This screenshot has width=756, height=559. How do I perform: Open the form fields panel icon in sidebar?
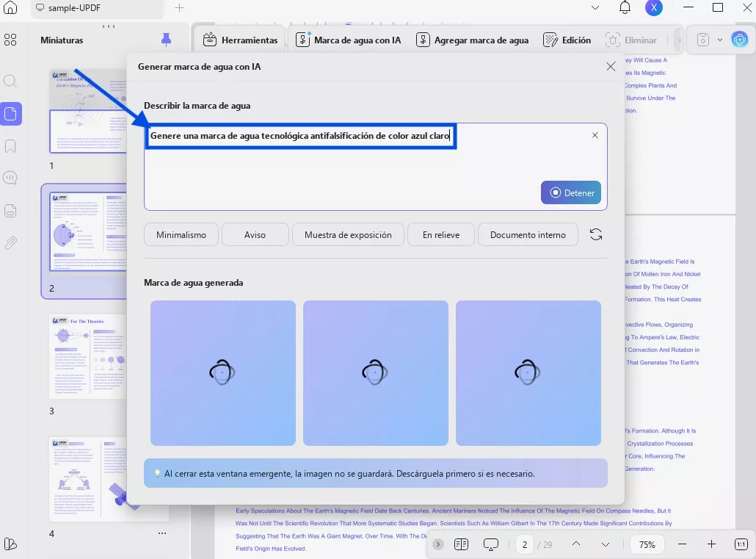(x=10, y=211)
